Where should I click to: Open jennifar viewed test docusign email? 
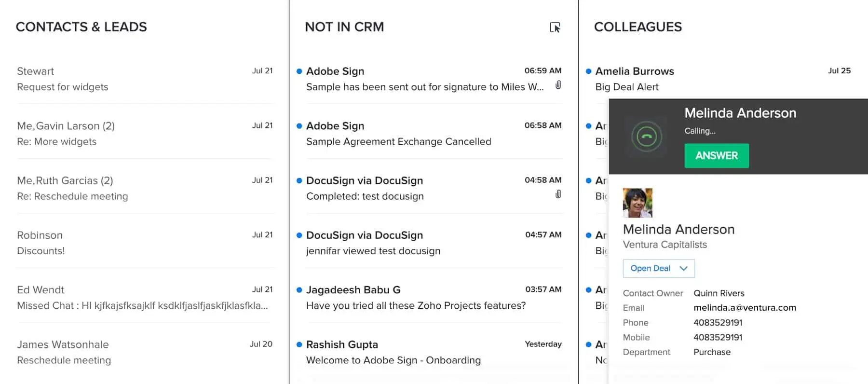click(373, 251)
